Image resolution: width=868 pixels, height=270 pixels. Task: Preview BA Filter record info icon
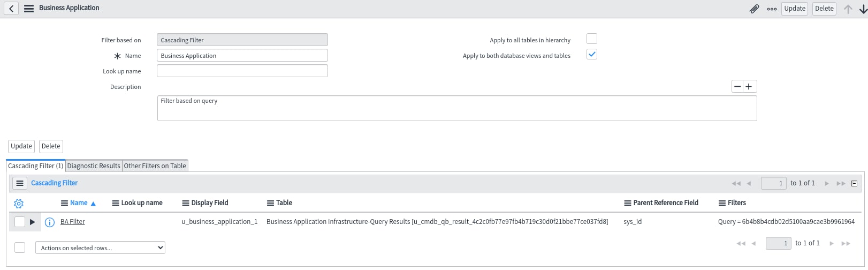50,222
